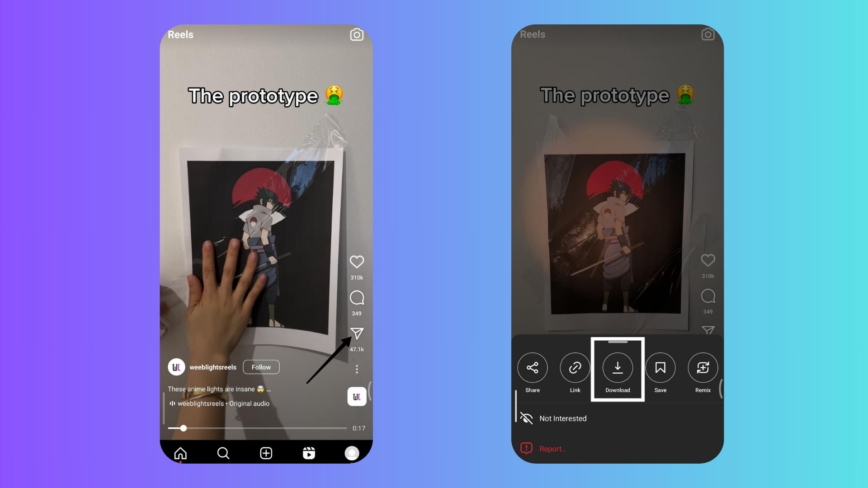Tap the comment bubble icon
868x488 pixels.
coord(357,297)
